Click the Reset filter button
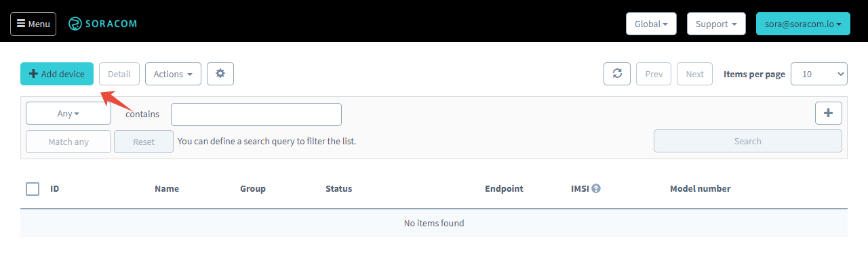This screenshot has width=868, height=271. pyautogui.click(x=144, y=142)
